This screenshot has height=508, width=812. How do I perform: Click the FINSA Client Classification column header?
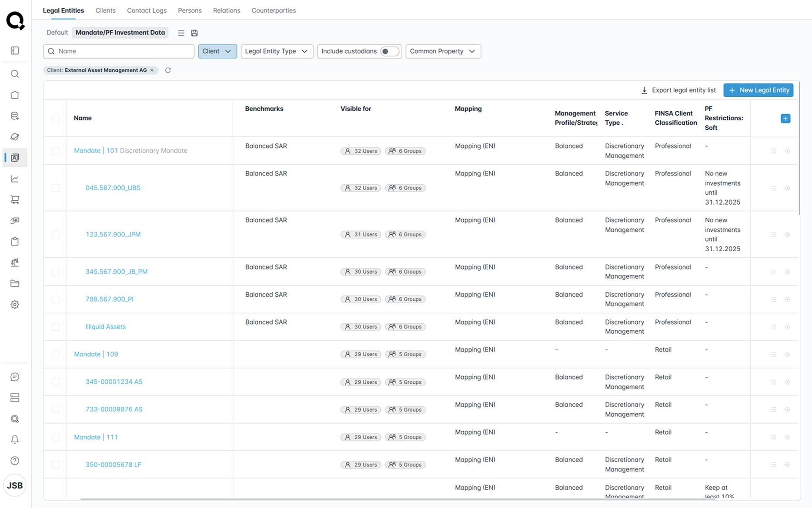[x=676, y=118]
